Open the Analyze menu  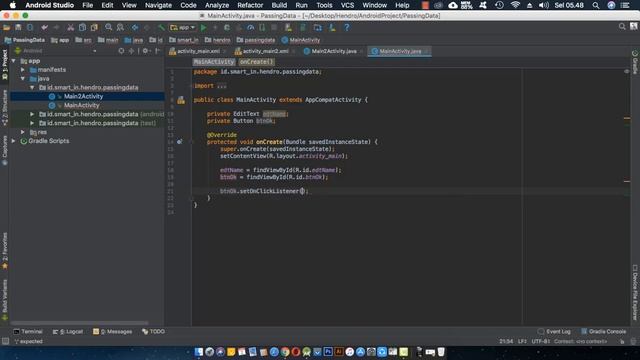pos(217,5)
